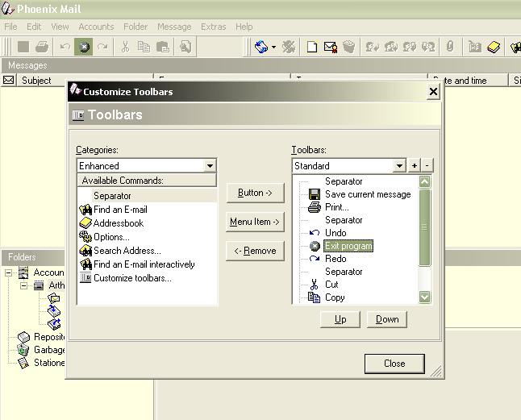This screenshot has width=521, height=420.
Task: Open the Addressbook yellow book toolbar icon
Action: tap(494, 47)
